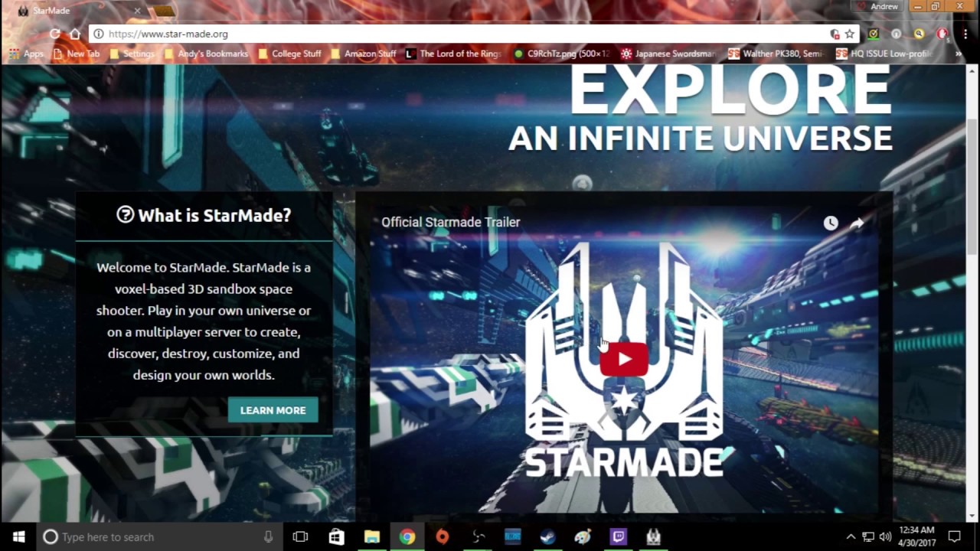Viewport: 980px width, 551px height.
Task: Close the StarMade browser tab
Action: coord(138,10)
